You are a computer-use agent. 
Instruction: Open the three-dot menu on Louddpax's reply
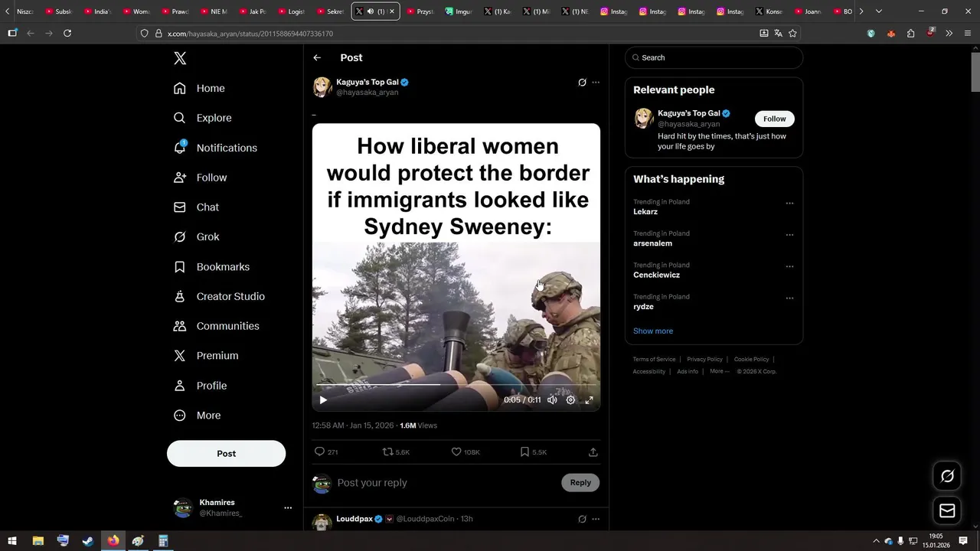point(596,519)
